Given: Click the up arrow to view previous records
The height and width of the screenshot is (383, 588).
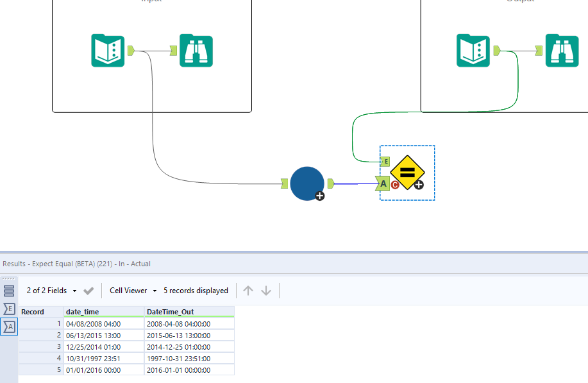Looking at the screenshot, I should point(248,290).
